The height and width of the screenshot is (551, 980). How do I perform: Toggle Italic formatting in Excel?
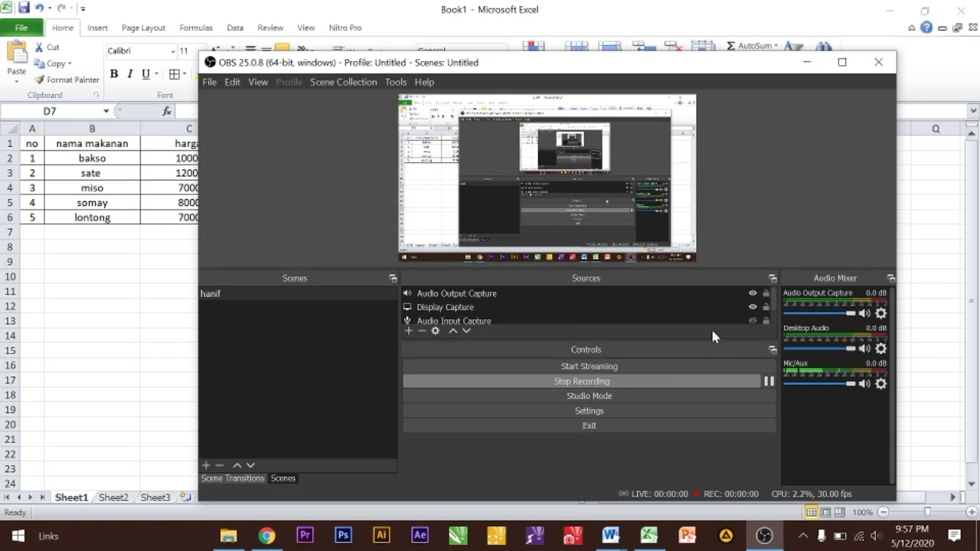coord(129,74)
